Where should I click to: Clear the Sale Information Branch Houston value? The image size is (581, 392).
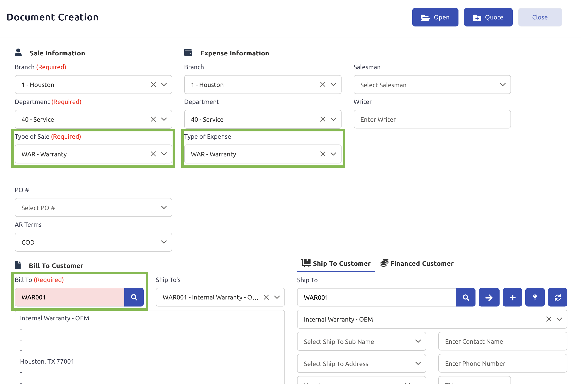[153, 85]
